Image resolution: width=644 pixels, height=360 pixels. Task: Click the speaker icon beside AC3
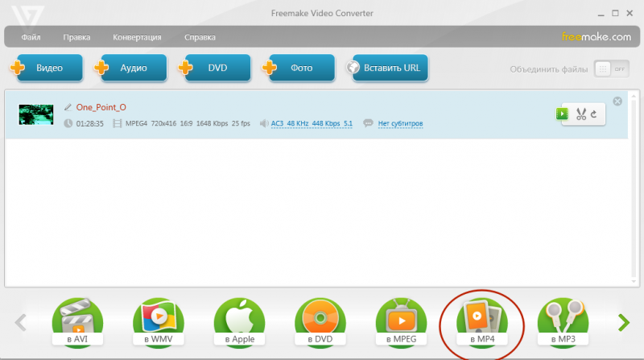tap(264, 123)
